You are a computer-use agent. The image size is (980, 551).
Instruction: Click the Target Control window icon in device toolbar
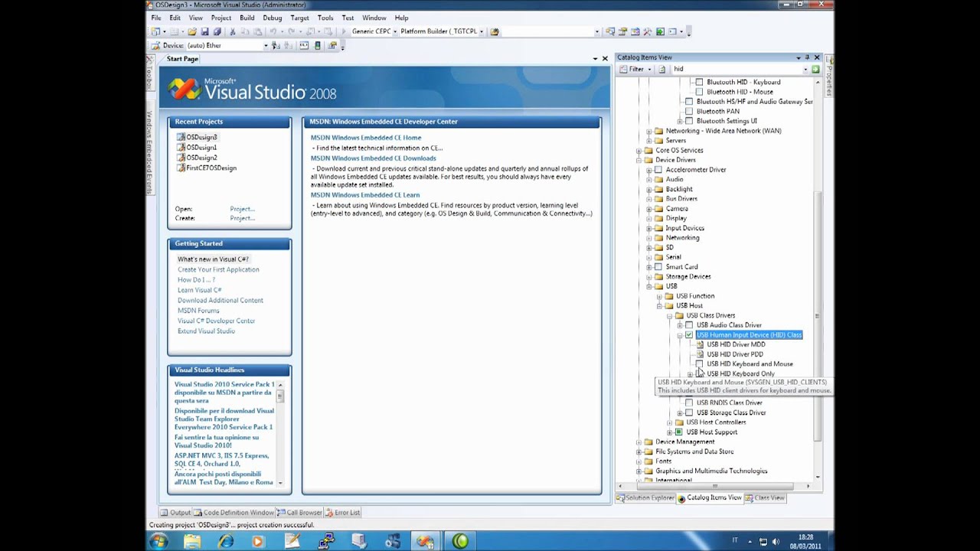[x=304, y=45]
